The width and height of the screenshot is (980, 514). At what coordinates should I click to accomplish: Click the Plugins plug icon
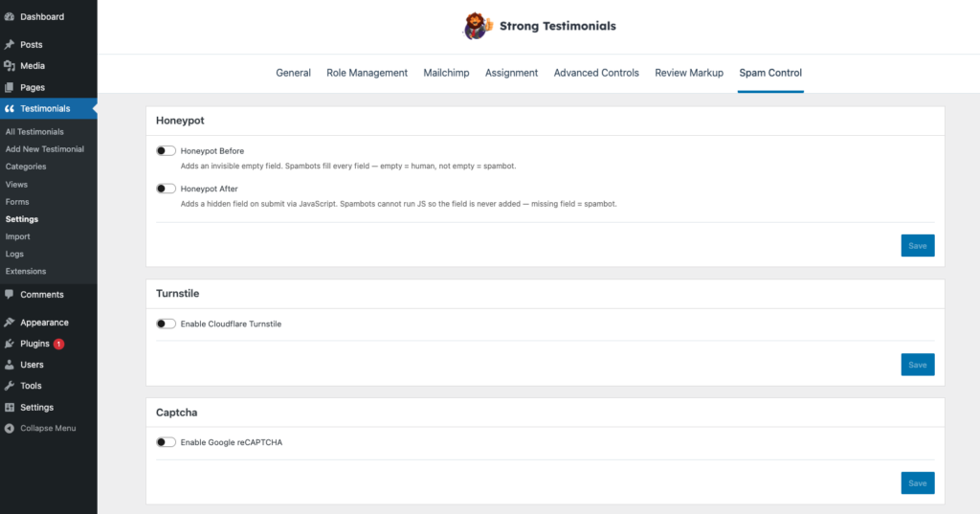coord(10,344)
